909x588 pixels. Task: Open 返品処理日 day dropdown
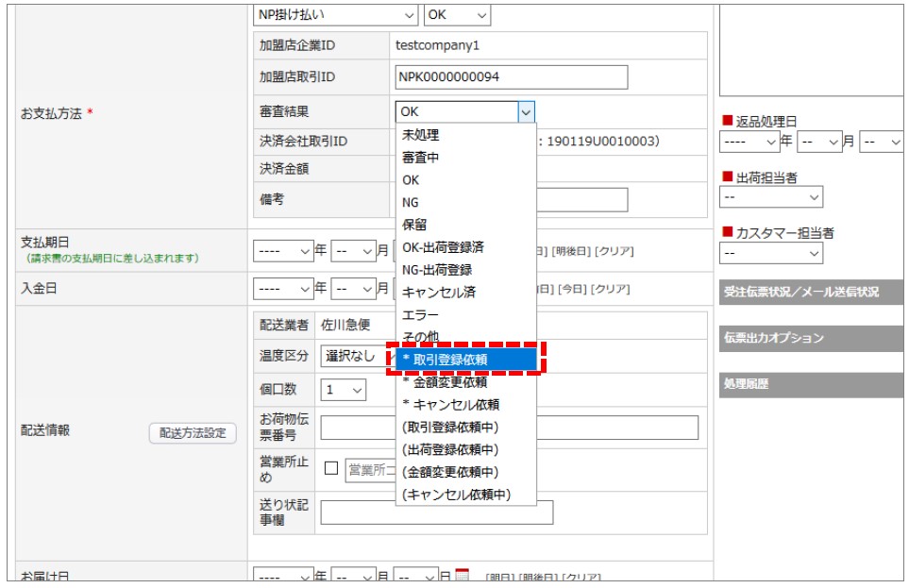pos(882,143)
